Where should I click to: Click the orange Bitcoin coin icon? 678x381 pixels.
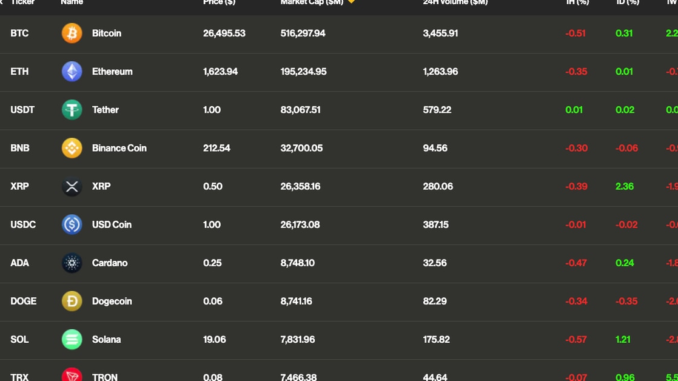pyautogui.click(x=72, y=33)
